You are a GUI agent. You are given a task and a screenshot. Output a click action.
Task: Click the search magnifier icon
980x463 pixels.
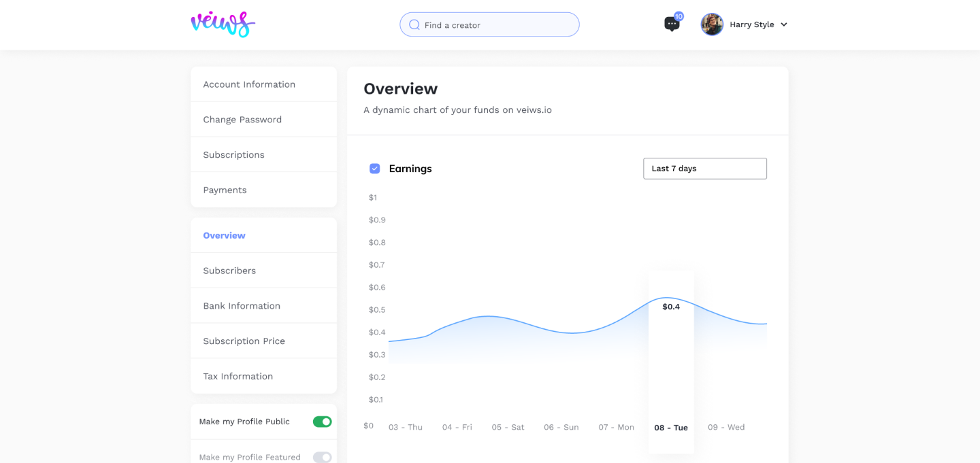click(414, 25)
